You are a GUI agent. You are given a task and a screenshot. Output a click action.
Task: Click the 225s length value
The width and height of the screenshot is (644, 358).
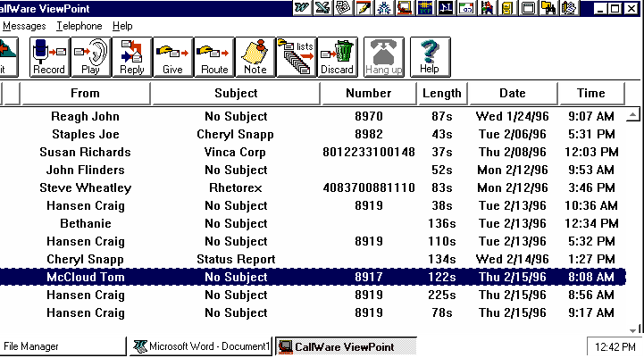(442, 296)
